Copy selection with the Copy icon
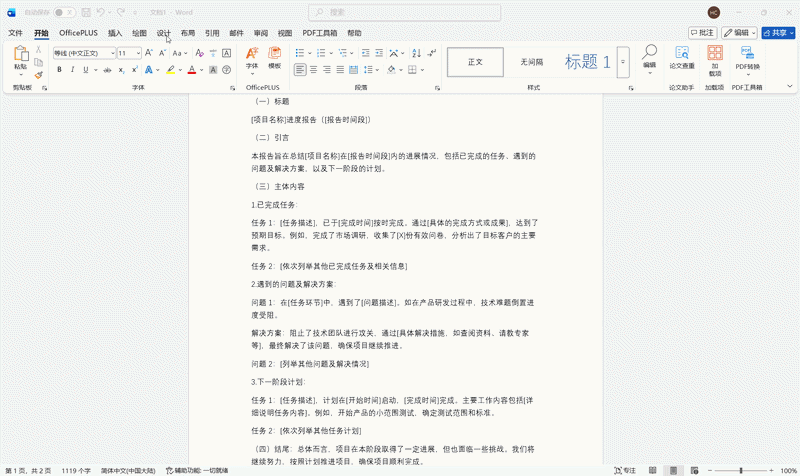 (x=38, y=62)
